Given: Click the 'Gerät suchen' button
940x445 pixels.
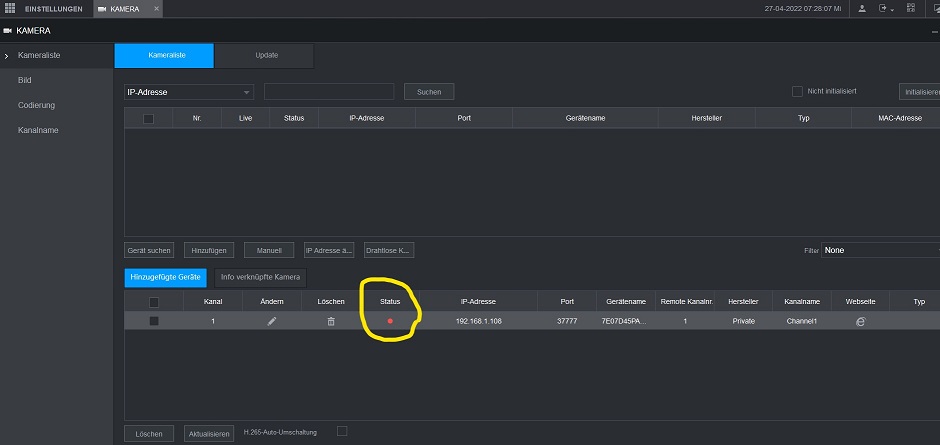Looking at the screenshot, I should coord(149,250).
